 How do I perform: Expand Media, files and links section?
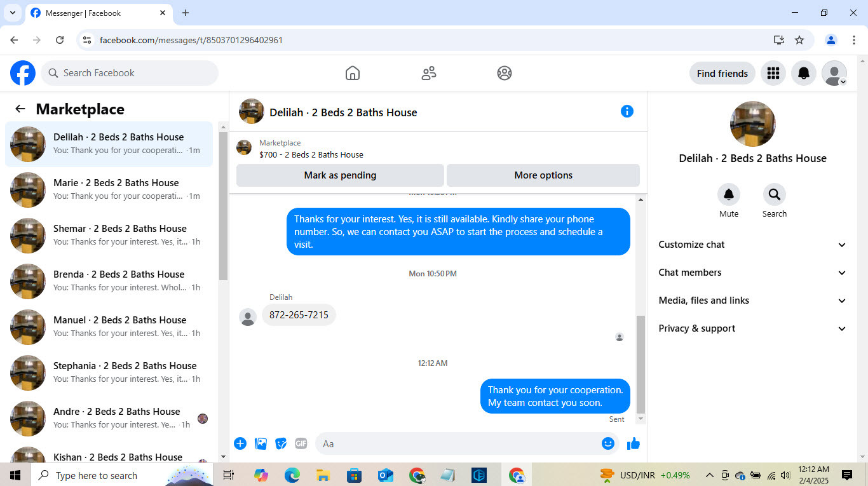coord(753,300)
